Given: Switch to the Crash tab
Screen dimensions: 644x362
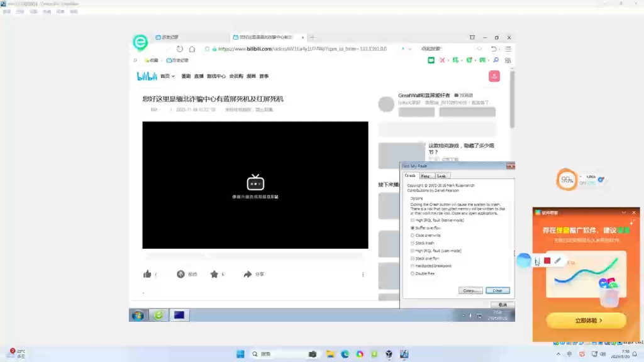Looking at the screenshot, I should coord(410,176).
